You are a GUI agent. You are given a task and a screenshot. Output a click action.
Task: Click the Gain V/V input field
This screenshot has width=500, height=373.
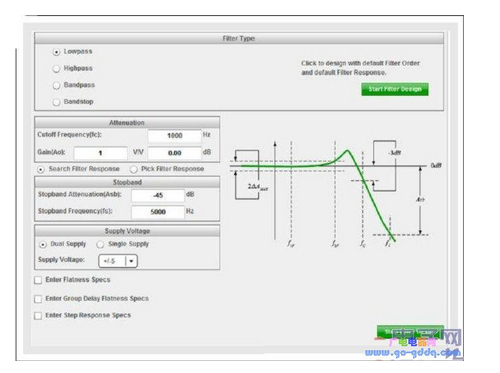point(100,153)
